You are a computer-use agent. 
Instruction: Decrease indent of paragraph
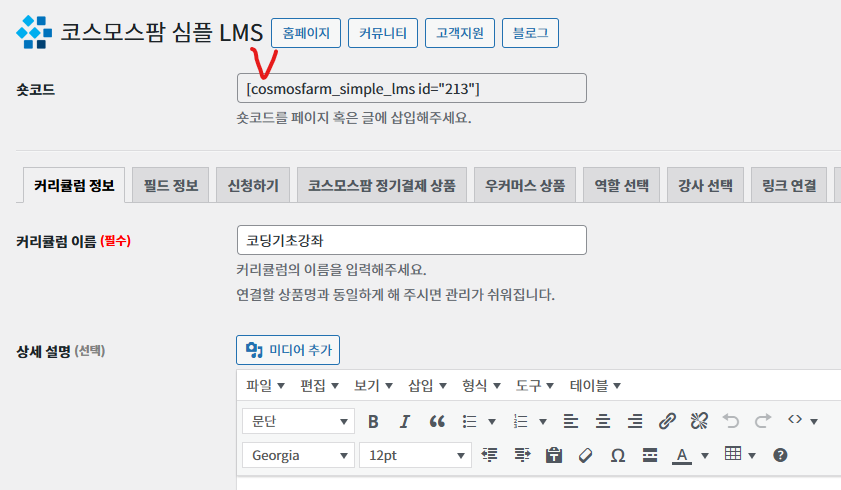(489, 455)
